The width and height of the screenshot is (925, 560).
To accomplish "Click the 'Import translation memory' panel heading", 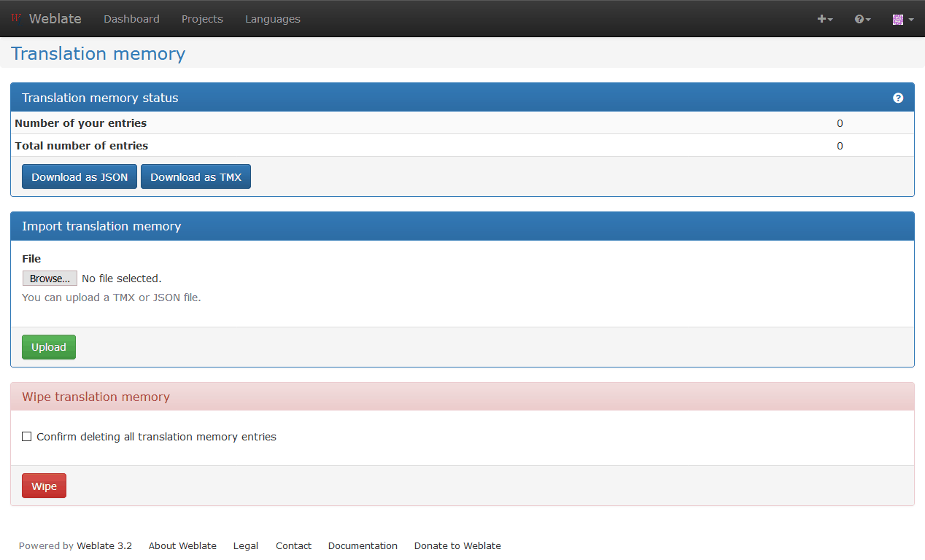I will click(x=101, y=226).
